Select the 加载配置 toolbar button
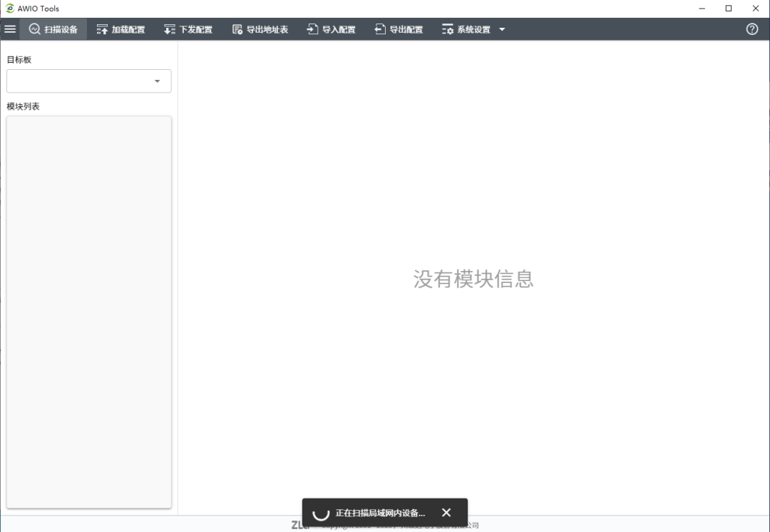 click(120, 29)
